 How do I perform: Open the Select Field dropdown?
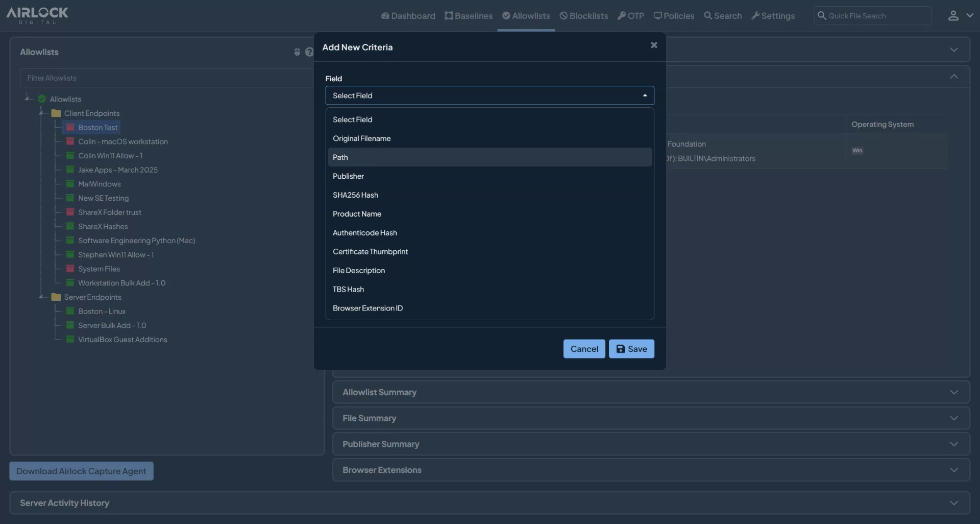click(489, 96)
